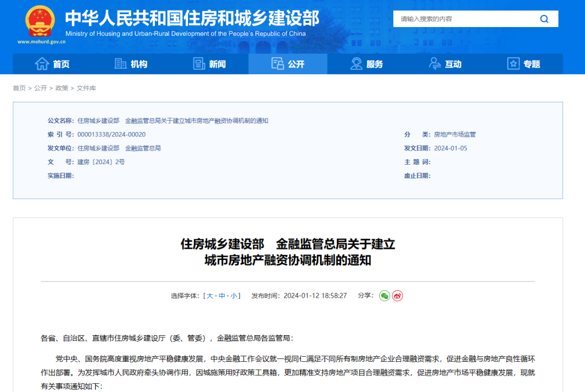Click the building icon beside 机构

[x=120, y=64]
